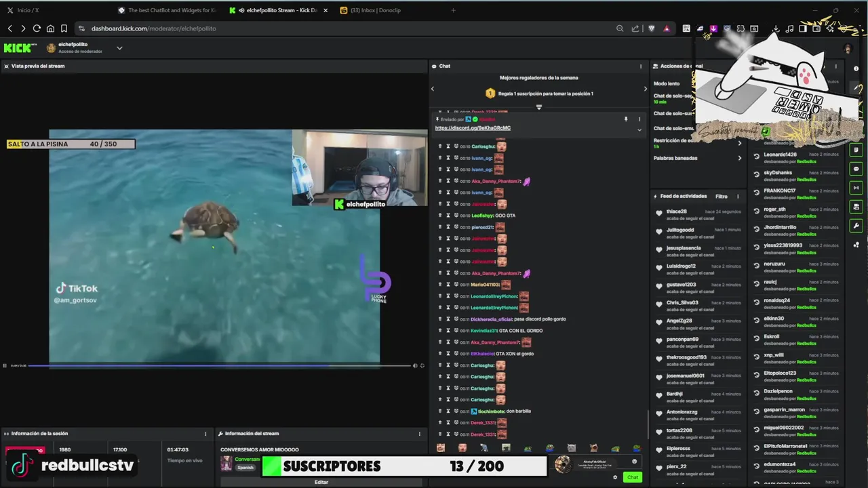
Task: Open the card icon above the wrench
Action: [856, 207]
